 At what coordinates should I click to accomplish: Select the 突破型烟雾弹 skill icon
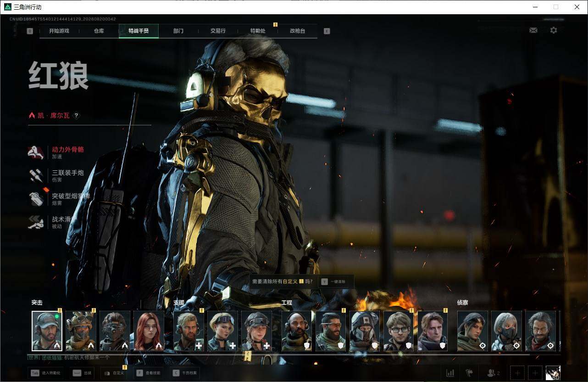(x=36, y=199)
